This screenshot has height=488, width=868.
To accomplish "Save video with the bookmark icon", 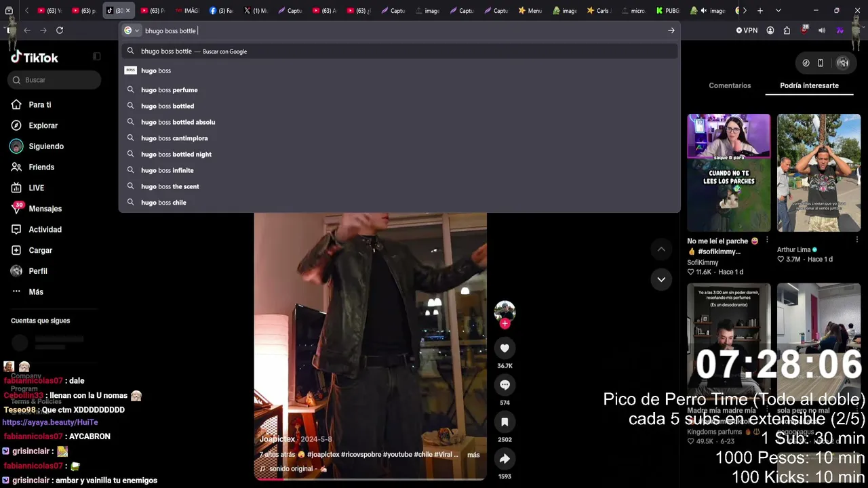I will pos(505,422).
